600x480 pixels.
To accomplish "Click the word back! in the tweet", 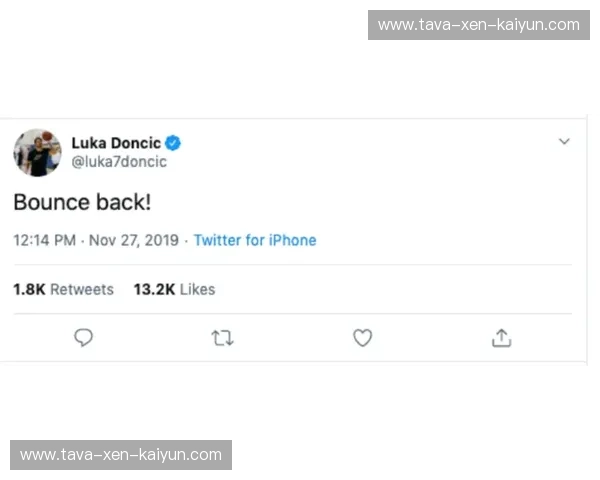I will (x=124, y=202).
